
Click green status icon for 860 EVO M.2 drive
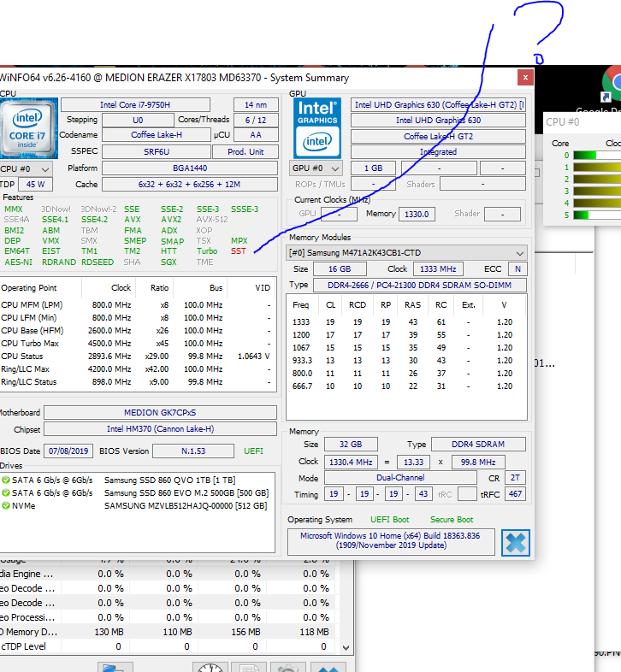(6, 492)
